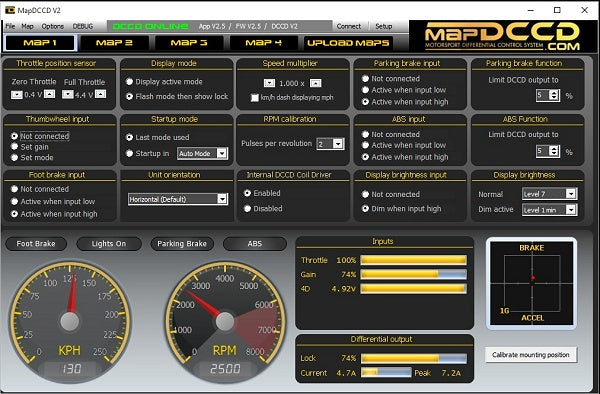Click the MapDCCD app icon in title bar
The width and height of the screenshot is (600, 394).
tap(10, 10)
